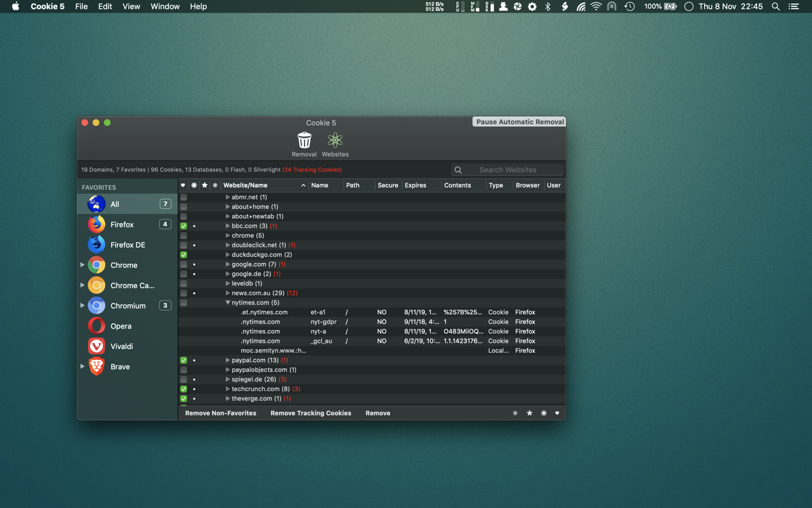Uncheck the favorite box for paypal.com
This screenshot has width=812, height=508.
point(183,360)
